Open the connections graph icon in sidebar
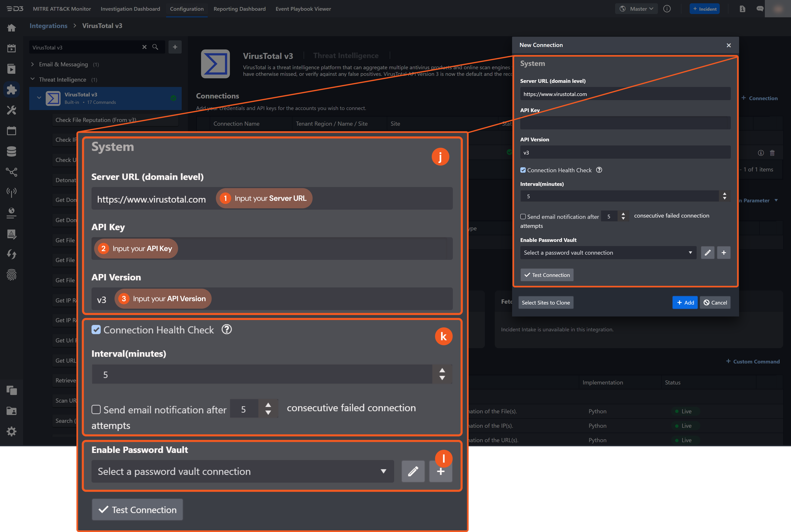Screen dimensions: 791x532 (x=12, y=172)
